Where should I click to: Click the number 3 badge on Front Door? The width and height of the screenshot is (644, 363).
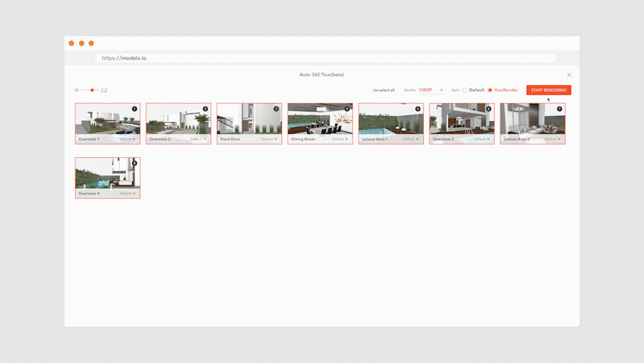276,109
